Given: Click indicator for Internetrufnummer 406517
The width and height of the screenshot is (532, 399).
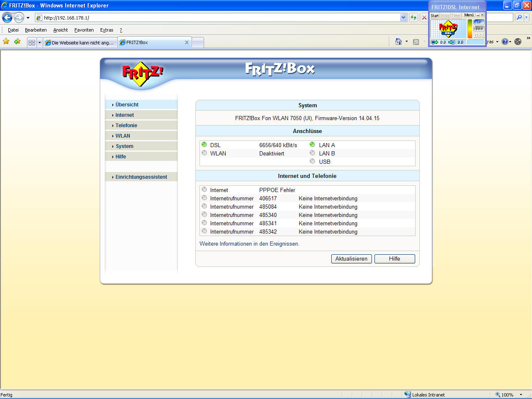Looking at the screenshot, I should pos(204,198).
